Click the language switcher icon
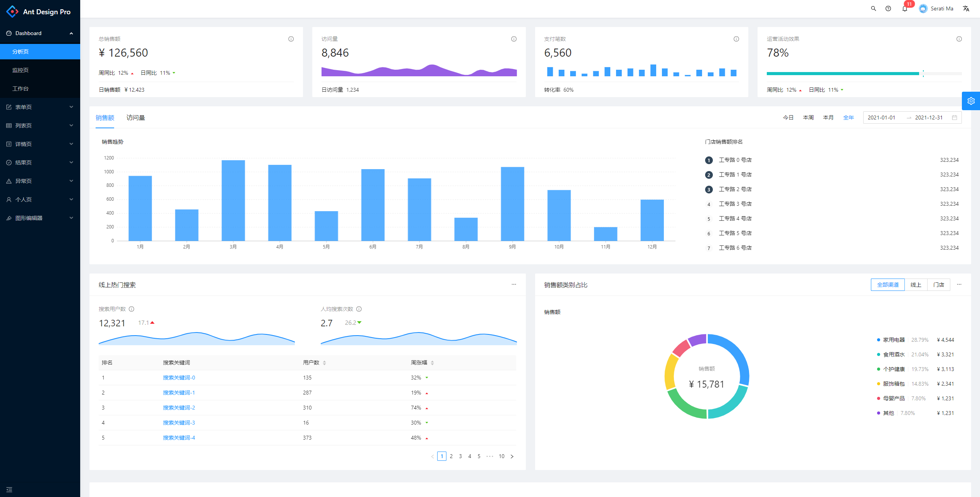This screenshot has height=497, width=980. click(966, 8)
